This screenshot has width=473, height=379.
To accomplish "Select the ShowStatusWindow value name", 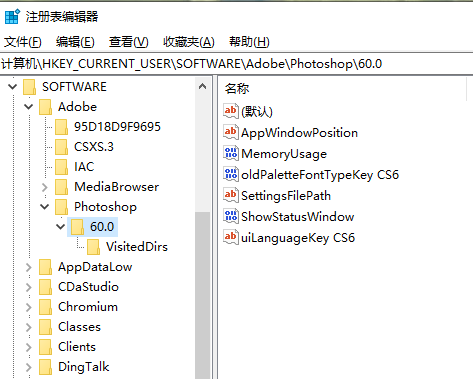I will pos(298,217).
